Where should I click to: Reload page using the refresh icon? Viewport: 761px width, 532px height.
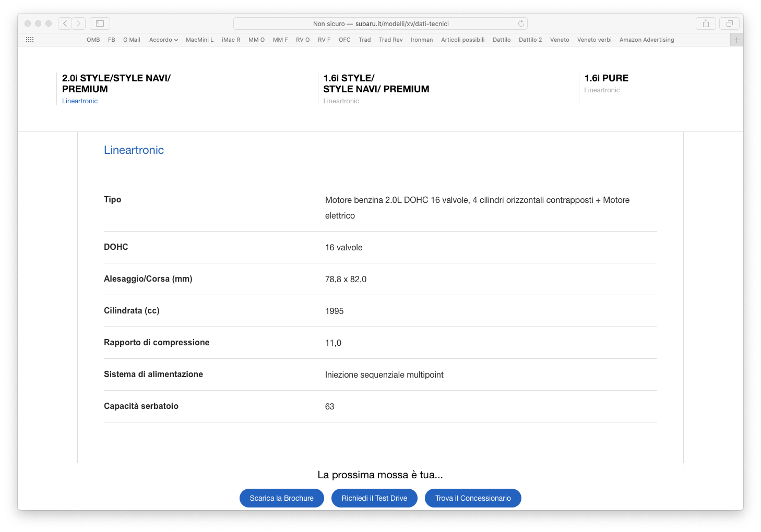(x=521, y=23)
